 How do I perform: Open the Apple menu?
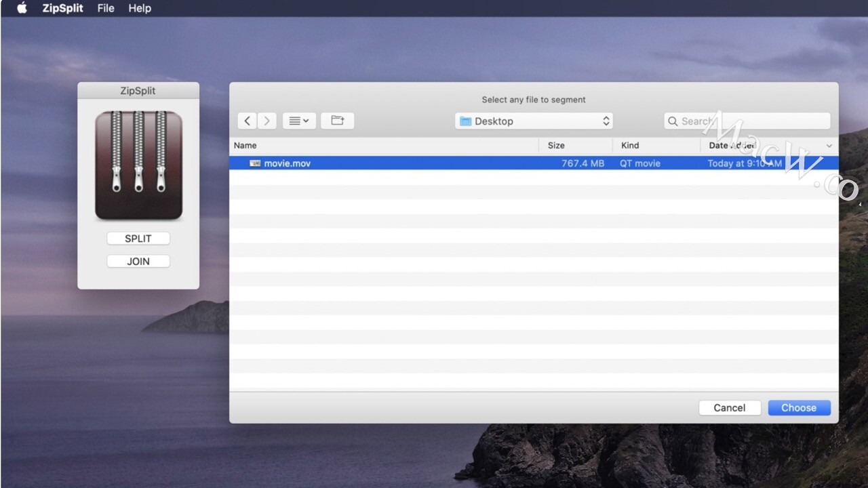pyautogui.click(x=22, y=8)
